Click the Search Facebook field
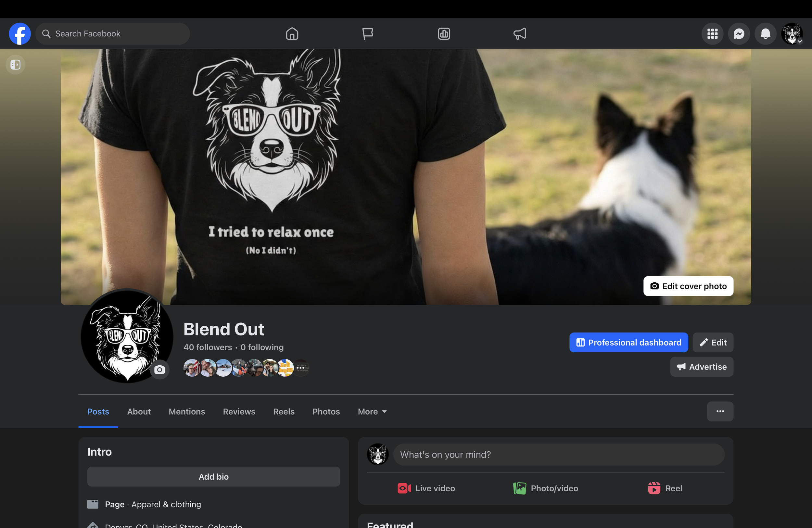The image size is (812, 528). tap(113, 34)
